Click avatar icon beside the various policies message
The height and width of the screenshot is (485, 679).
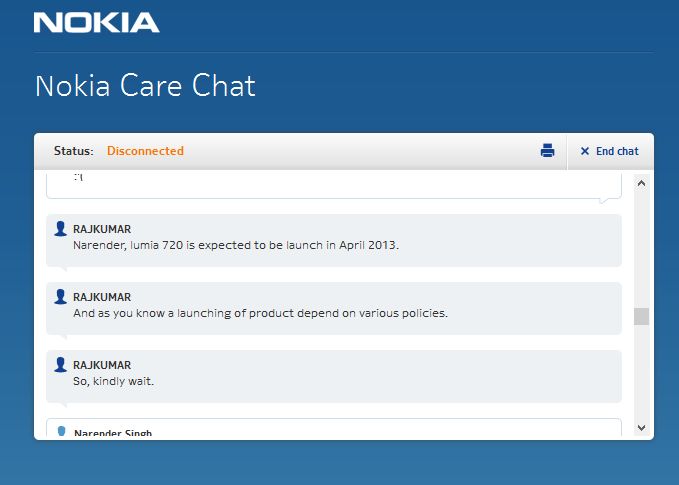[61, 297]
